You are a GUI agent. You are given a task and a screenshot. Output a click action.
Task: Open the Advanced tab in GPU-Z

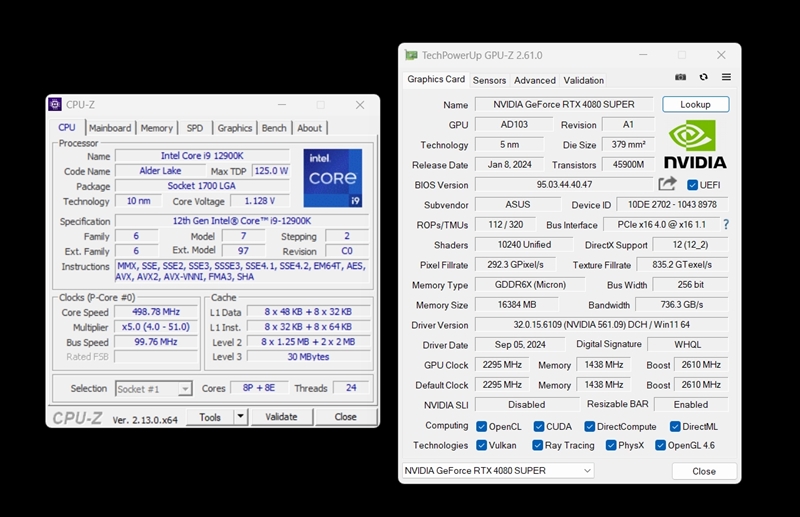click(x=535, y=80)
